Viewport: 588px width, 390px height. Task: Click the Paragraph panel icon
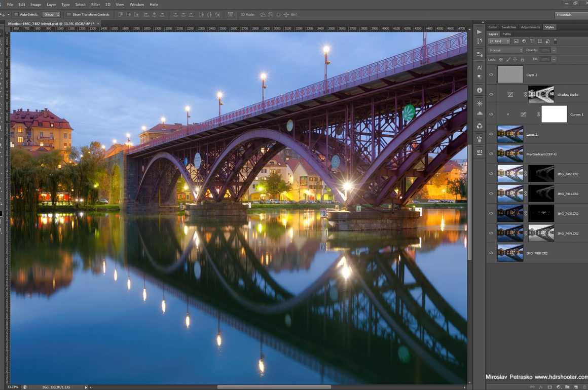[479, 77]
